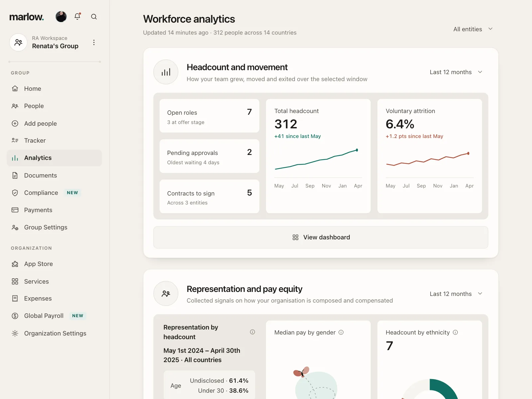Screen dimensions: 532x399
Task: Open the People menu item
Action: pyautogui.click(x=54, y=106)
